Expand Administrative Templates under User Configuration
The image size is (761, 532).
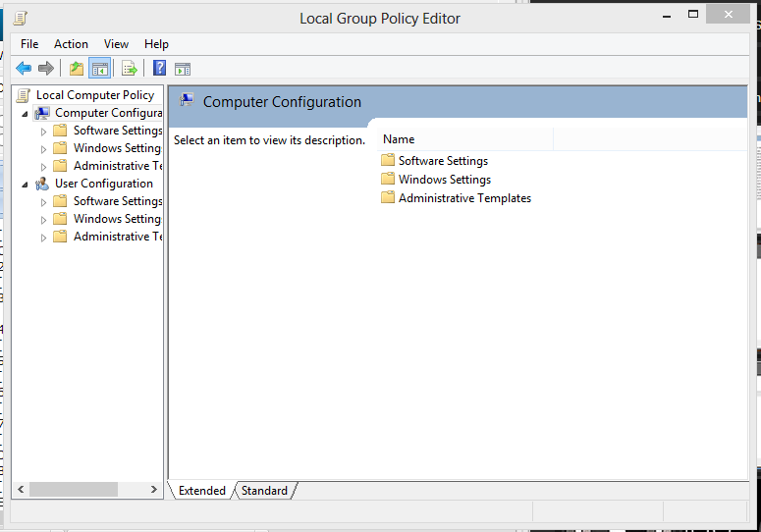[x=43, y=238]
